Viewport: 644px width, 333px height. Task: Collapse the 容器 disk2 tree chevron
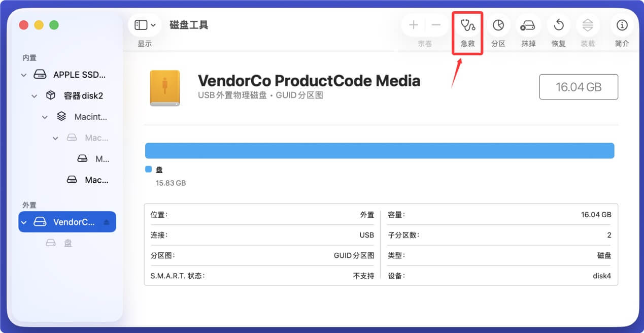(34, 95)
